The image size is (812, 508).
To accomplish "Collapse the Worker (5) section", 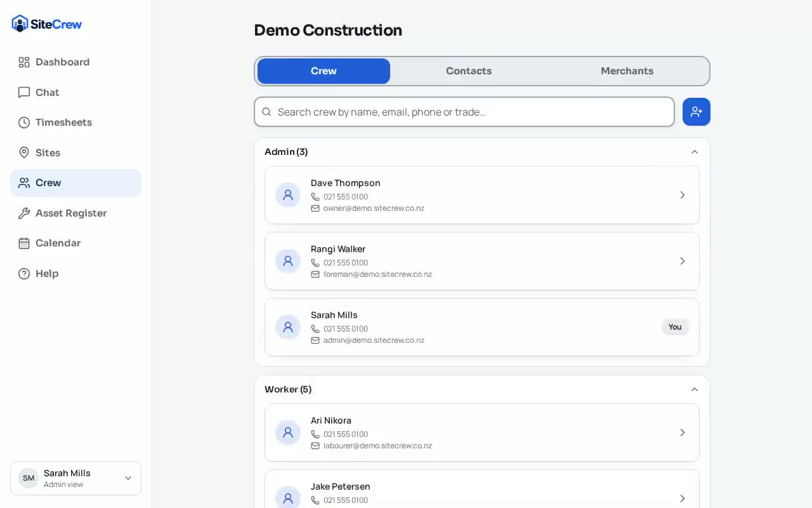I will point(695,389).
